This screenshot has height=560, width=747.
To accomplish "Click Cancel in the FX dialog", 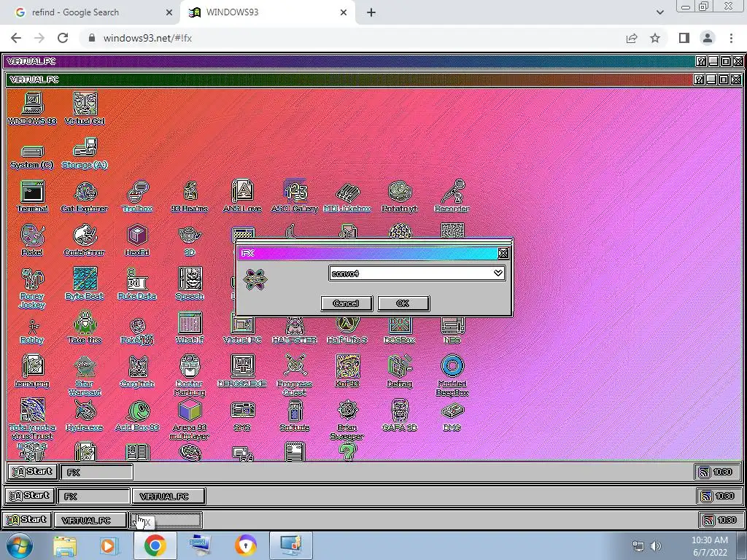I will (x=347, y=303).
